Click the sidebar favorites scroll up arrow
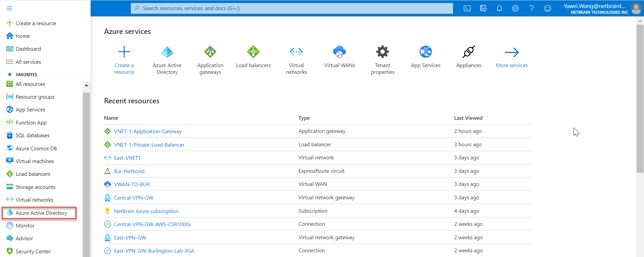 point(86,85)
